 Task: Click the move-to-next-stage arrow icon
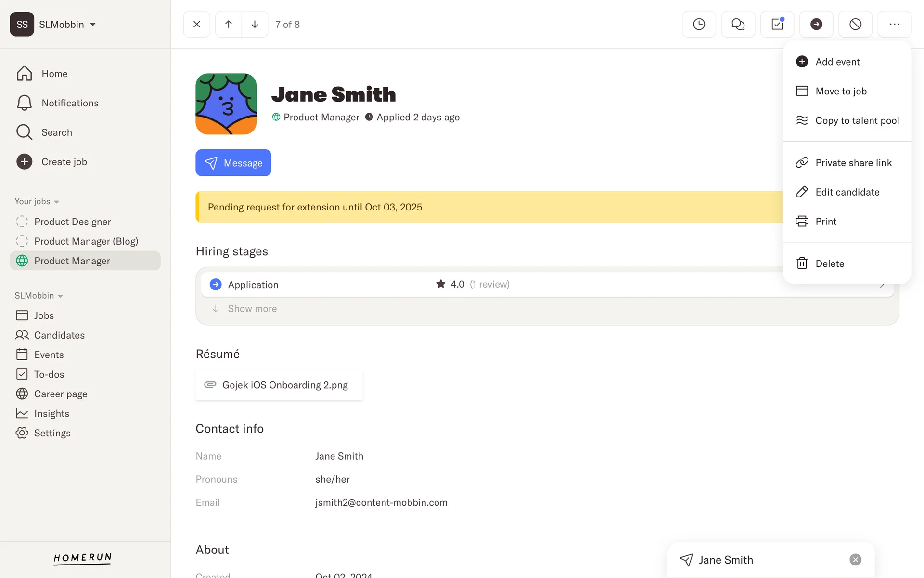(816, 24)
